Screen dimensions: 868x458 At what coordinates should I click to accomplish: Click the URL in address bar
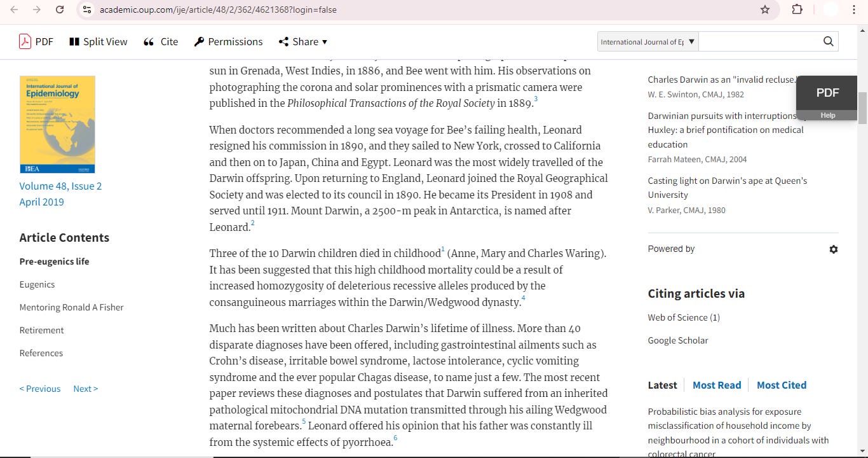(x=218, y=10)
